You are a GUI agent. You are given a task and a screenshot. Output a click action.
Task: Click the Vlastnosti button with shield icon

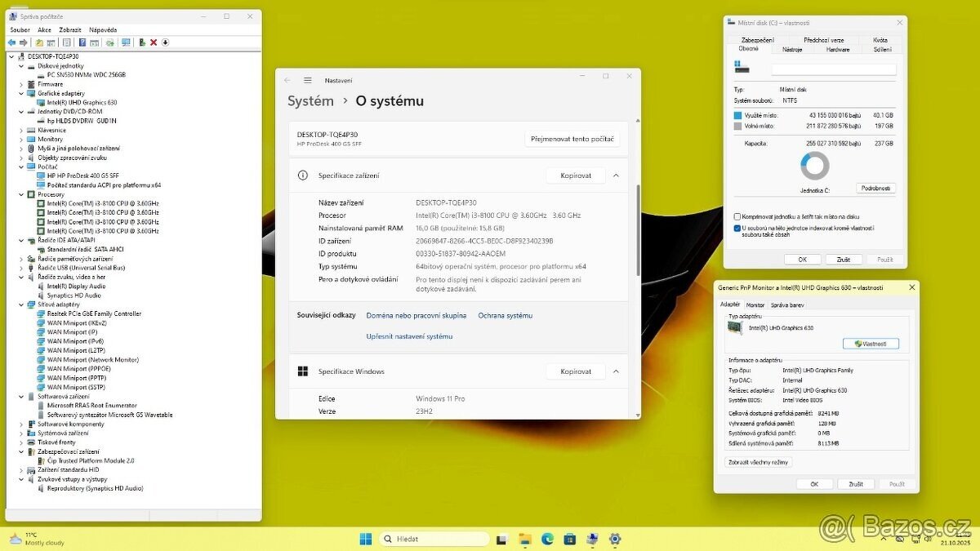pos(871,343)
